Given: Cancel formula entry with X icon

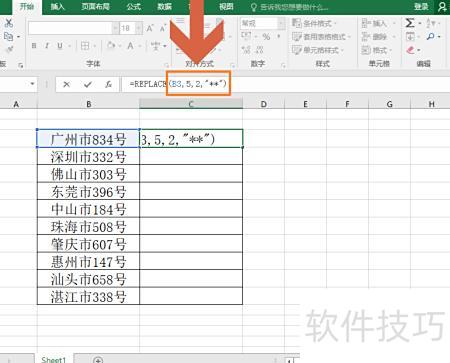Looking at the screenshot, I should coord(66,84).
